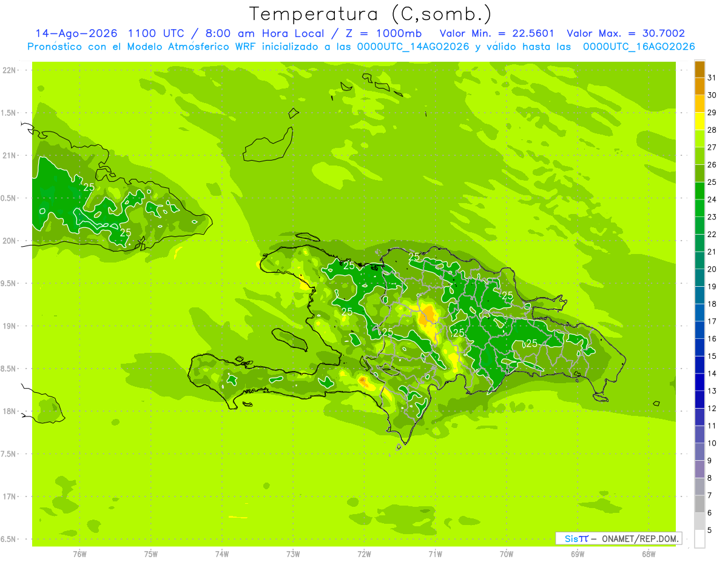Click the '74W' longitude axis label
Viewport: 728px width, 562px height.
[x=221, y=554]
